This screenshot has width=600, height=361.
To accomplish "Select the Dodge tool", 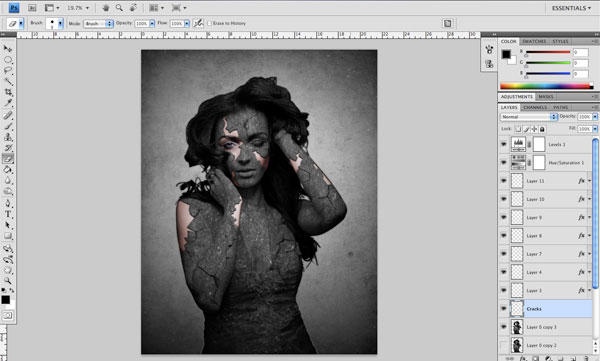I will [x=8, y=191].
